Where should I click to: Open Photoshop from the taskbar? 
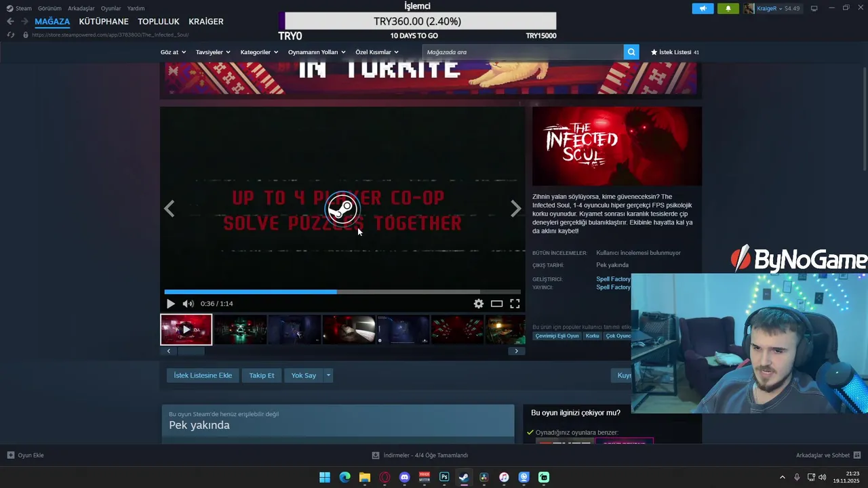[x=444, y=477]
